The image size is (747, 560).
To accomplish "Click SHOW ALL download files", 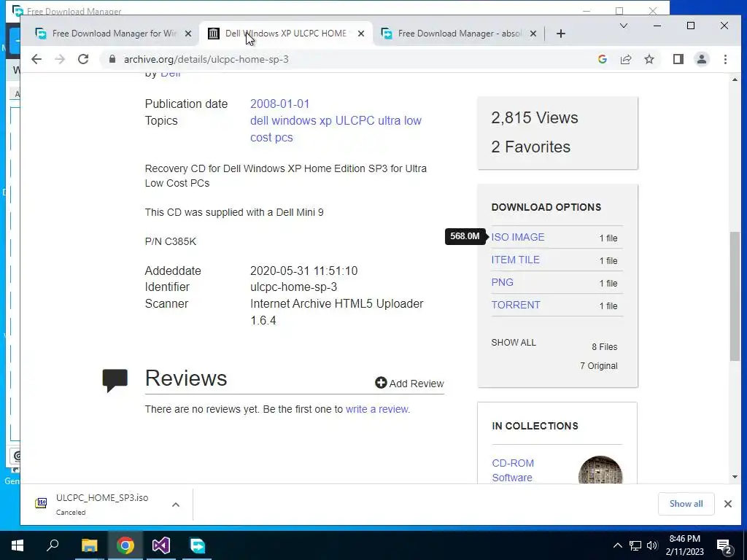I will pos(513,343).
